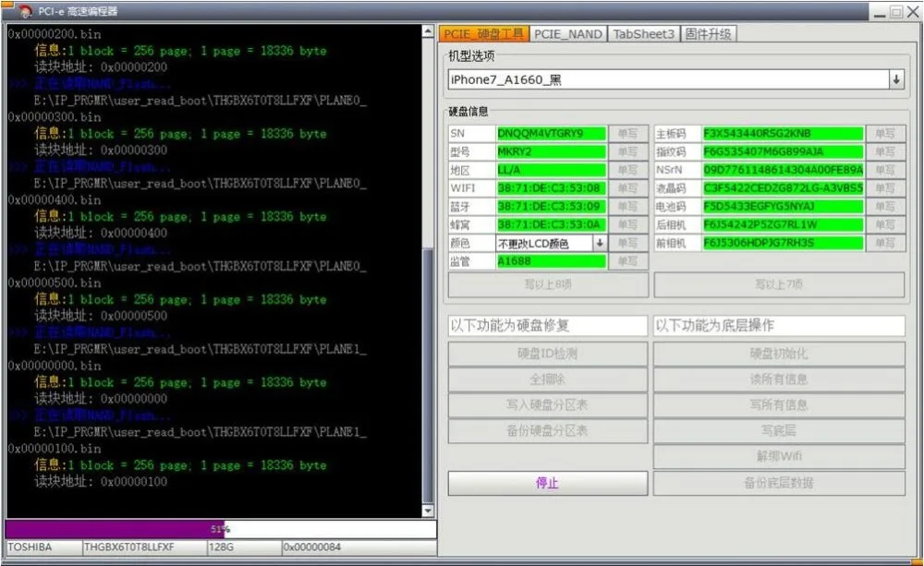Click 单写 button for 地区 row
This screenshot has width=924, height=566.
tap(628, 170)
